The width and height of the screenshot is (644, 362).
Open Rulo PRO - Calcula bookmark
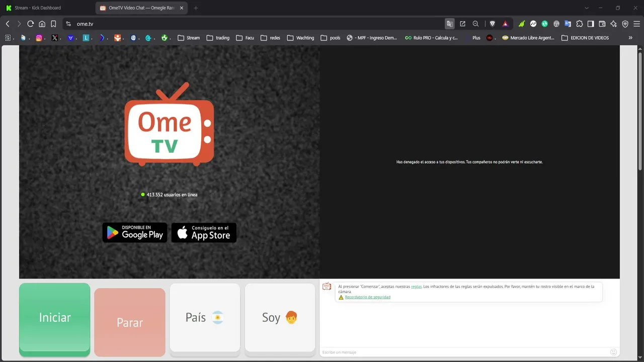coord(432,38)
